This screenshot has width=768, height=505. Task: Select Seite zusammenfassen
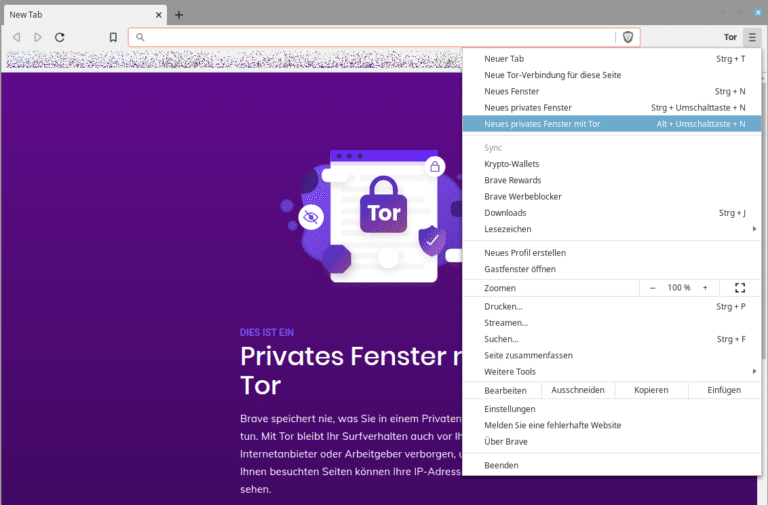tap(612, 355)
